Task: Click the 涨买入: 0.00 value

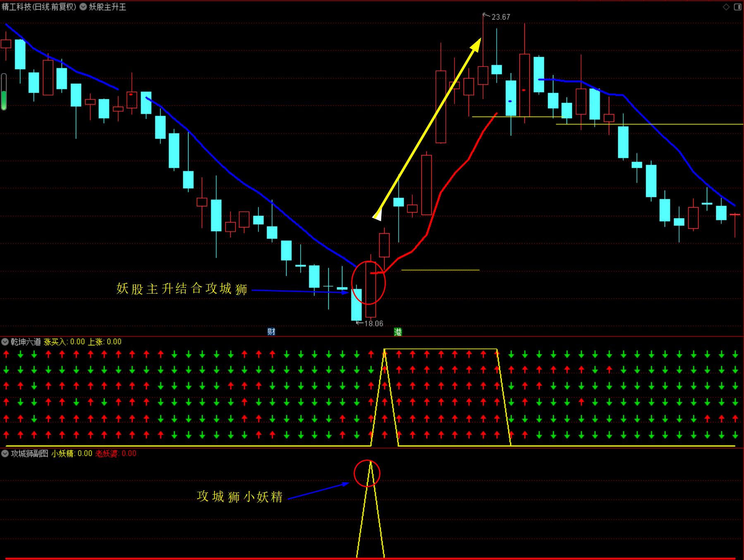Action: (x=64, y=342)
